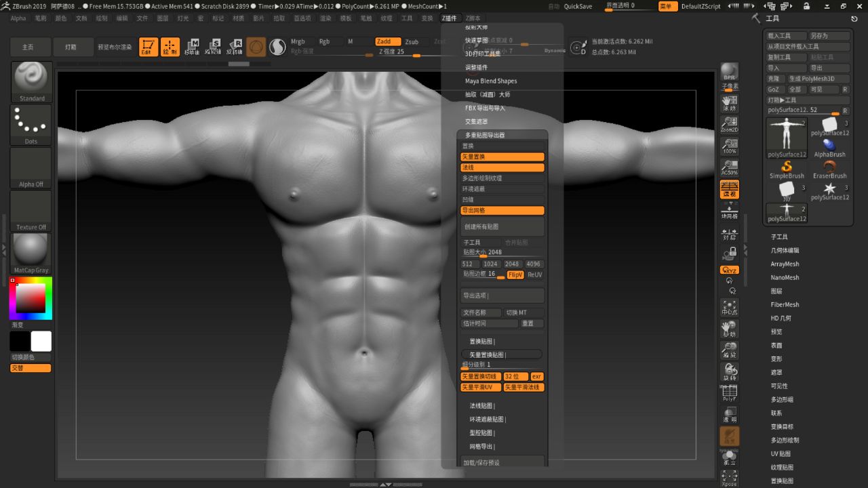Expand the ambient occlusion map (环境遮蔽贴图) section
Viewport: 868px width, 488px height.
click(x=488, y=420)
